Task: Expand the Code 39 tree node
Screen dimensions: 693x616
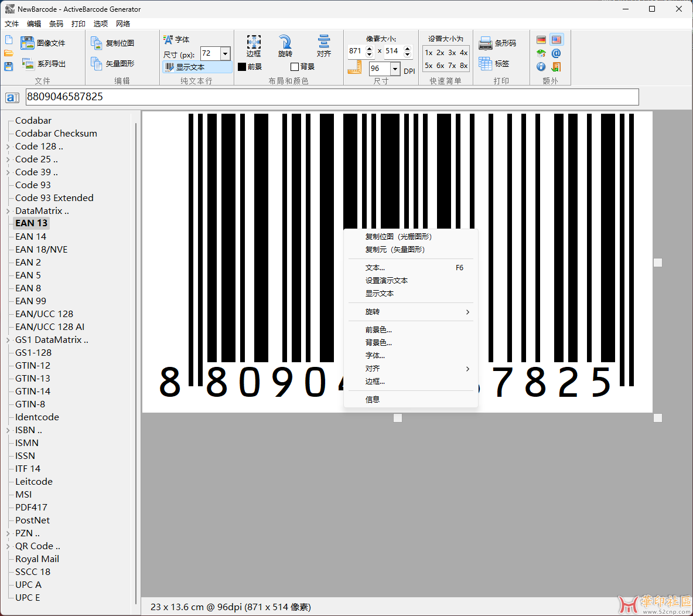Action: pyautogui.click(x=8, y=172)
